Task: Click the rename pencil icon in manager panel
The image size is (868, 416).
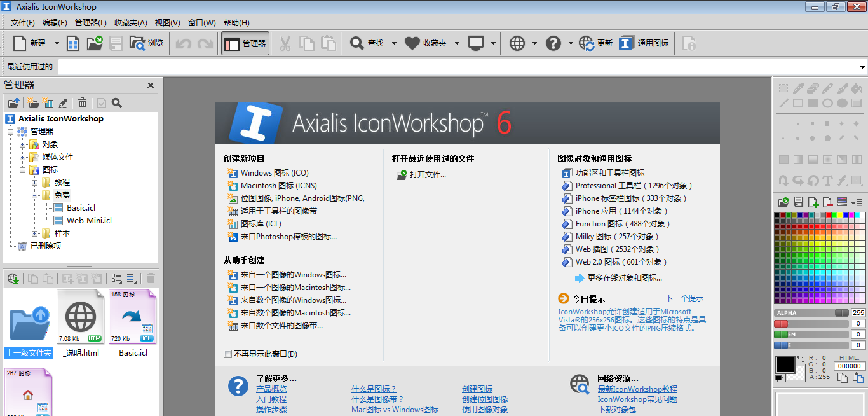Action: point(63,103)
